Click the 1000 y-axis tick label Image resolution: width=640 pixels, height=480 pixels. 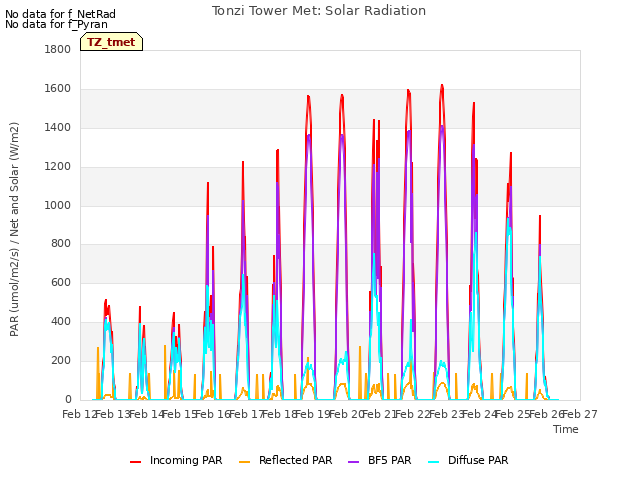point(58,205)
